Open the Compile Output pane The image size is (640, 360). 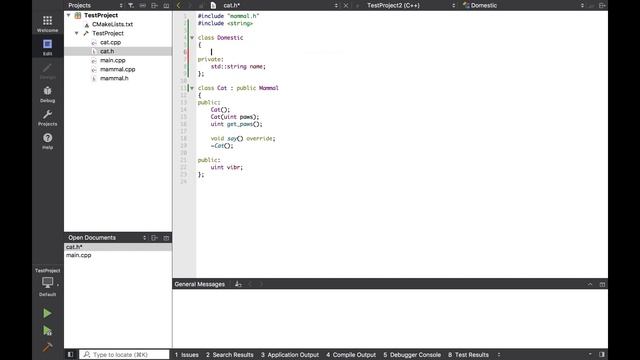tap(351, 355)
